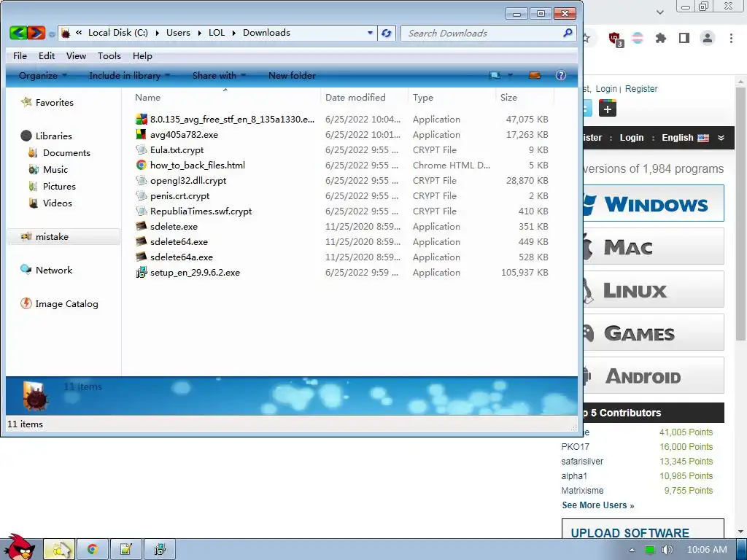Image resolution: width=747 pixels, height=560 pixels.
Task: Click the magnifier search icon
Action: pos(568,33)
